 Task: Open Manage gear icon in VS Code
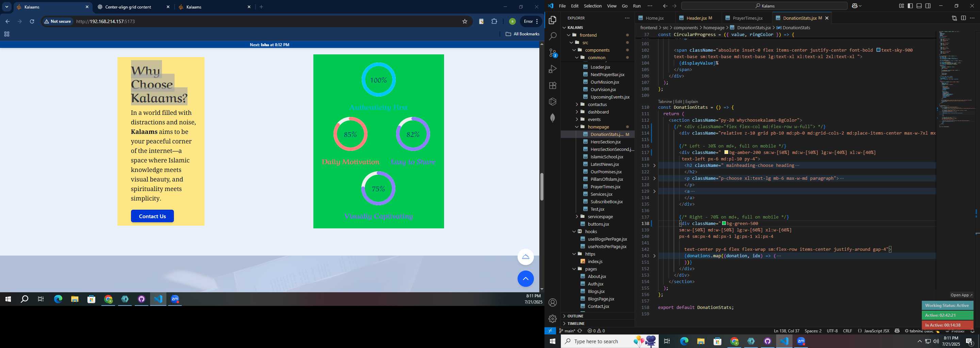pyautogui.click(x=552, y=319)
